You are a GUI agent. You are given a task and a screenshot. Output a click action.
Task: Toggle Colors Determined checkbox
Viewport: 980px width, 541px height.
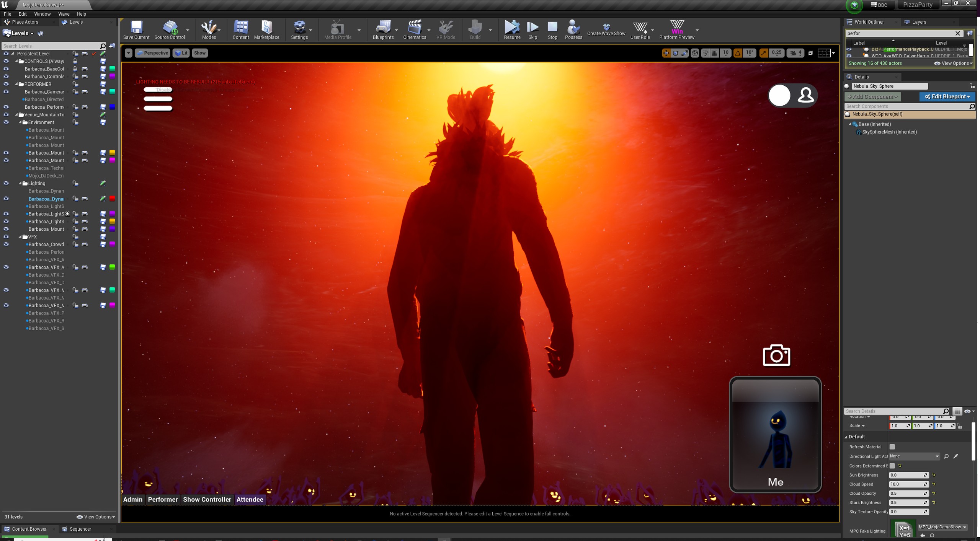tap(892, 466)
